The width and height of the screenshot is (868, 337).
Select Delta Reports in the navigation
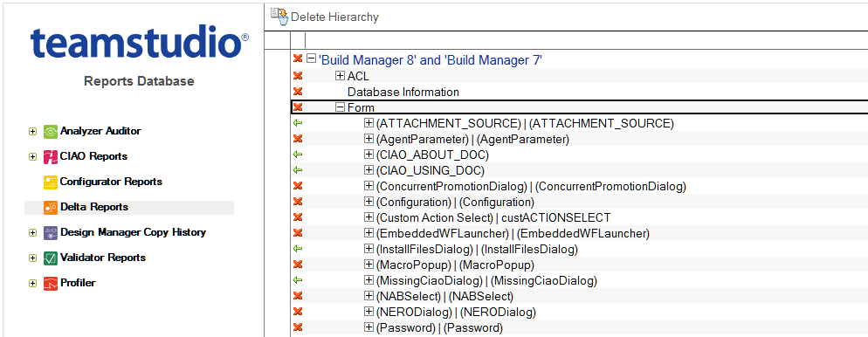point(94,208)
